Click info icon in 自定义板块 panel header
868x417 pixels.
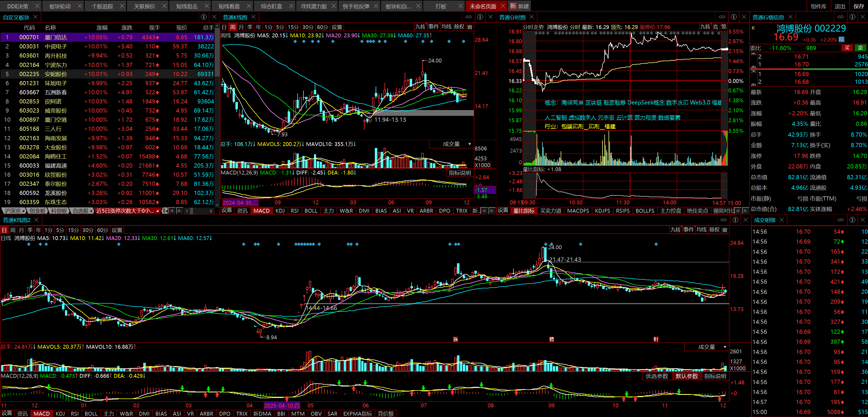[x=204, y=17]
